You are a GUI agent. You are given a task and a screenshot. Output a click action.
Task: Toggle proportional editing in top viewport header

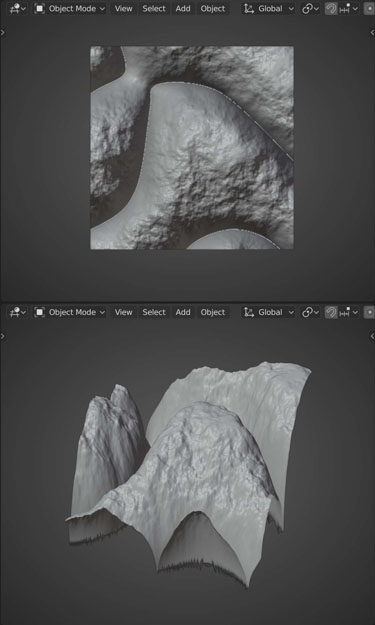[x=369, y=8]
